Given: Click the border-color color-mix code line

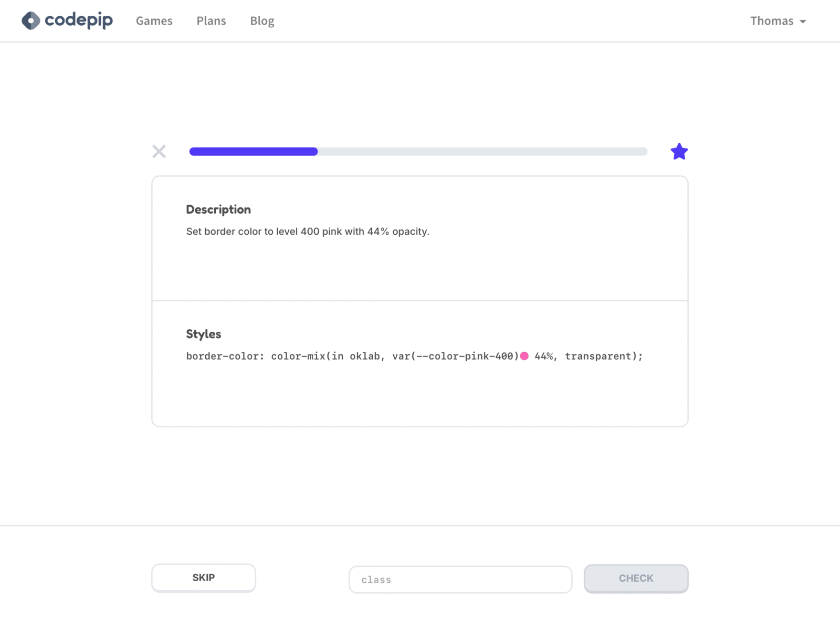Looking at the screenshot, I should (414, 356).
